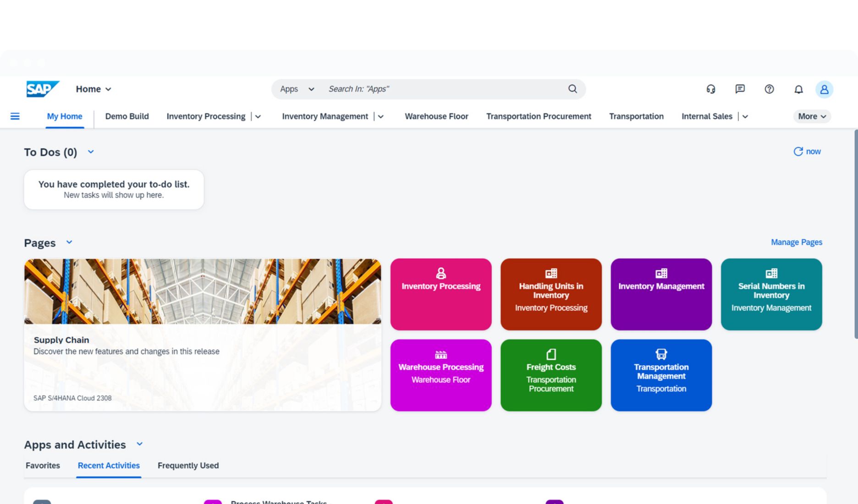Click the SAP logo
This screenshot has width=858, height=504.
(x=43, y=89)
